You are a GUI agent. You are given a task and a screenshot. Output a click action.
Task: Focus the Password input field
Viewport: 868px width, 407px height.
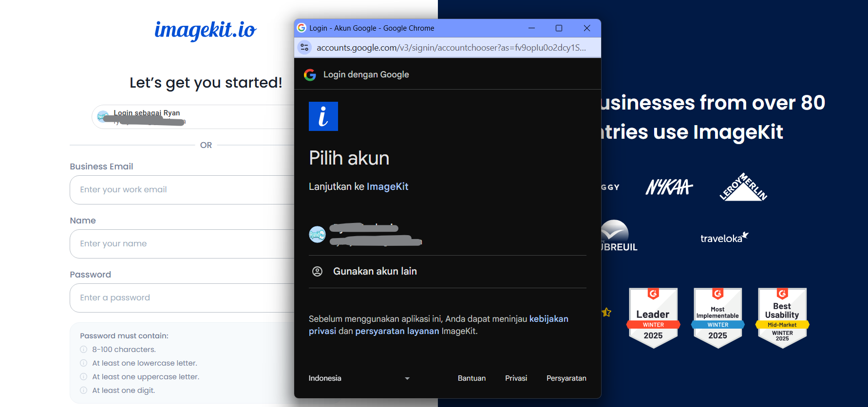pos(182,298)
